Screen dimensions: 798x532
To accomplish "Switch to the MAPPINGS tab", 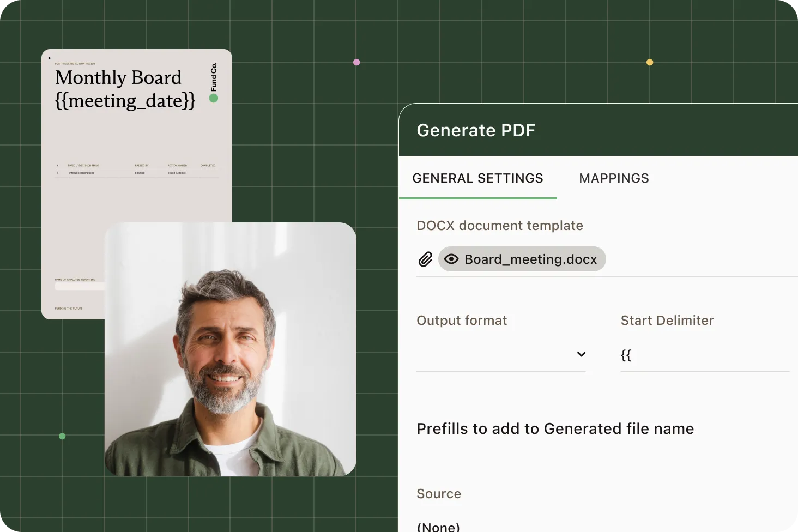I will pyautogui.click(x=614, y=178).
